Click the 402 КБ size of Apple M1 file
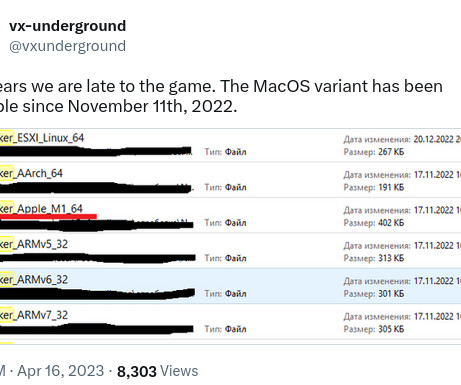Image resolution: width=461 pixels, height=385 pixels. 391,223
